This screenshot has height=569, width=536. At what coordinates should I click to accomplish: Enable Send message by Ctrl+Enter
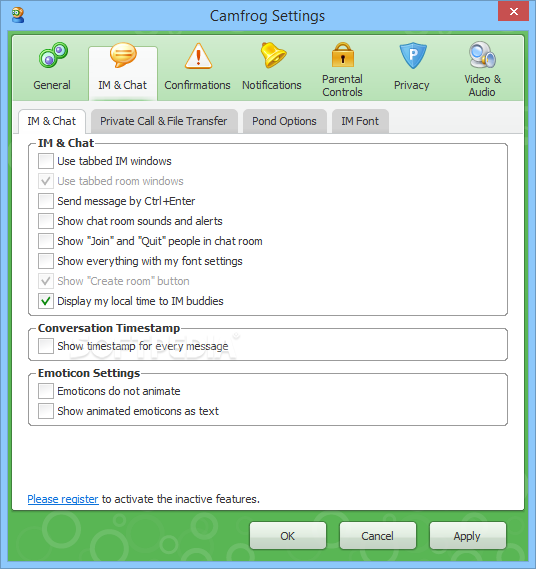pos(46,201)
